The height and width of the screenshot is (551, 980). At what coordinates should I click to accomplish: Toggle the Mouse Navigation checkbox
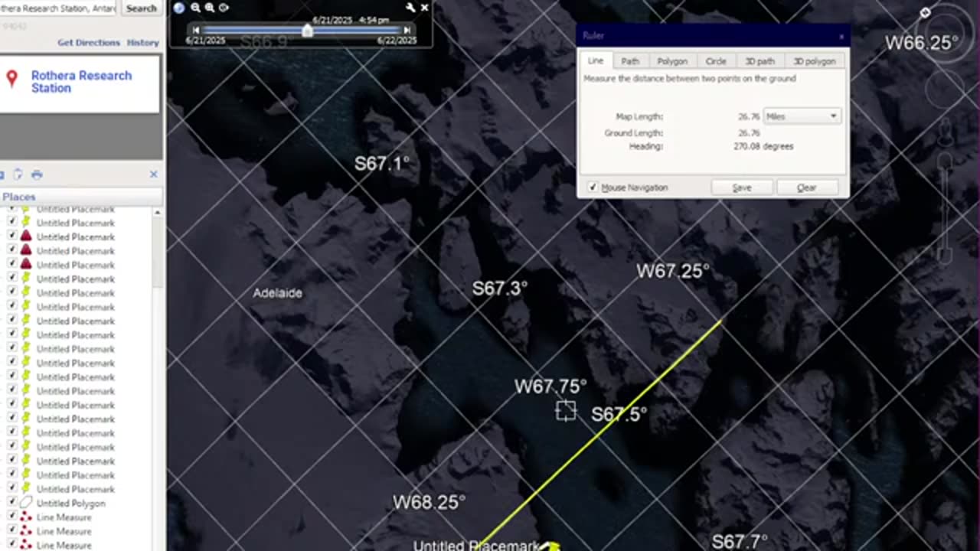(593, 187)
